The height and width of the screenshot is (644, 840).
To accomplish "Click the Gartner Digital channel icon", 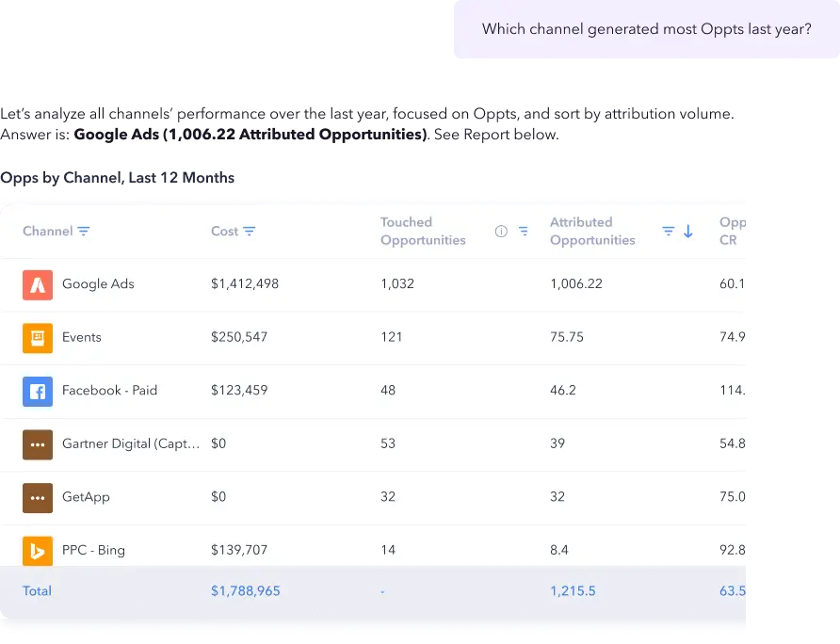I will coord(37,443).
